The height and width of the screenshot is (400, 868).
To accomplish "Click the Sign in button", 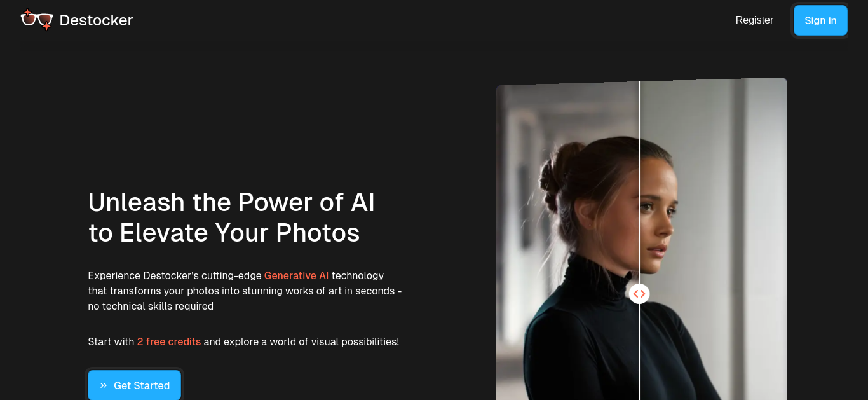I will point(820,20).
